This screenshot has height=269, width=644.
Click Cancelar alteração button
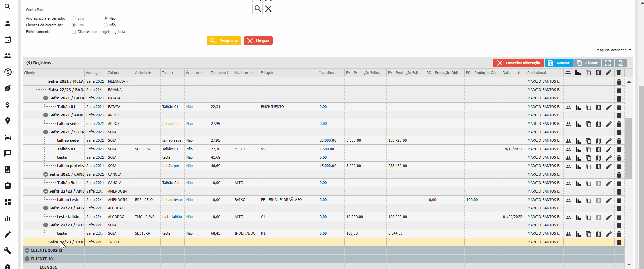(x=519, y=63)
